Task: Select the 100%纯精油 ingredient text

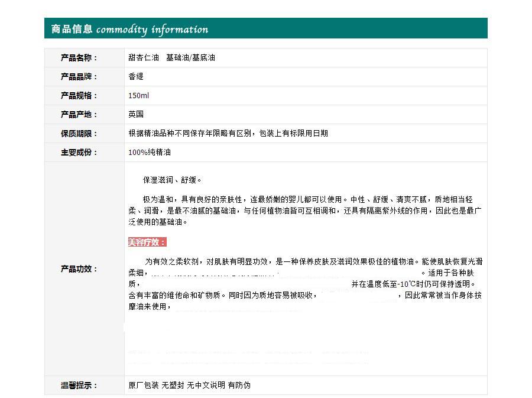Action: tap(150, 153)
